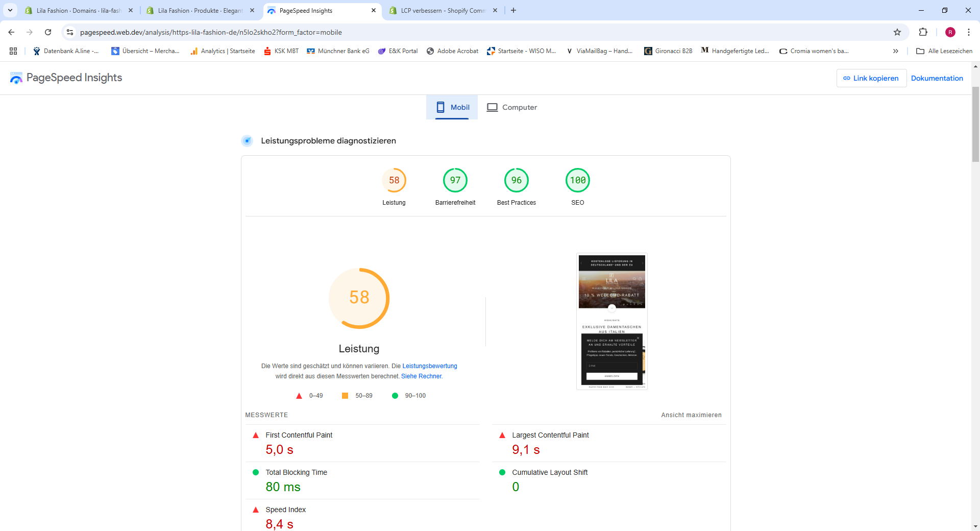Open the apps grid in bookmarks bar

click(x=13, y=51)
